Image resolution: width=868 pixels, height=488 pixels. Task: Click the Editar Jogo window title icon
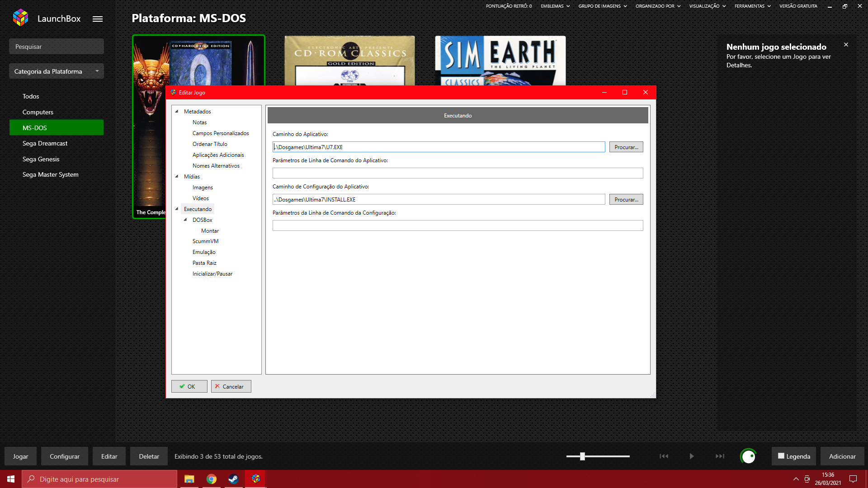click(x=173, y=92)
